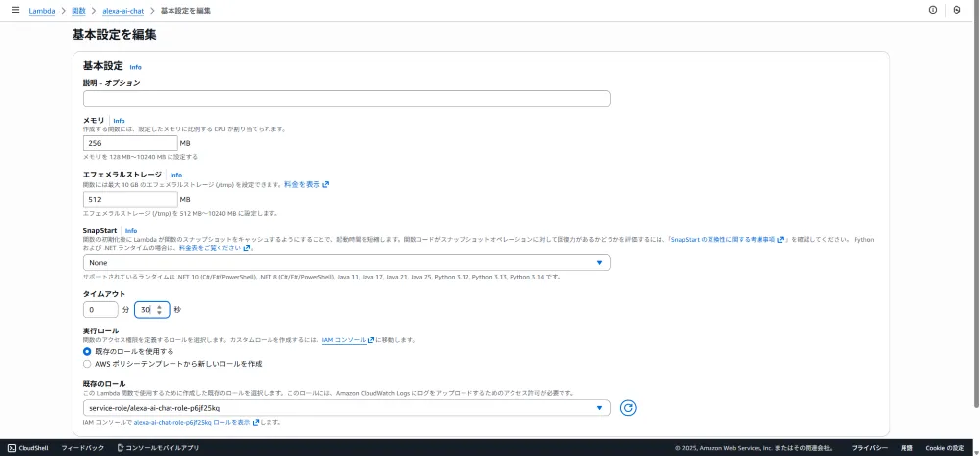
Task: Open alexa-ai-chat breadcrumb link
Action: [122, 11]
